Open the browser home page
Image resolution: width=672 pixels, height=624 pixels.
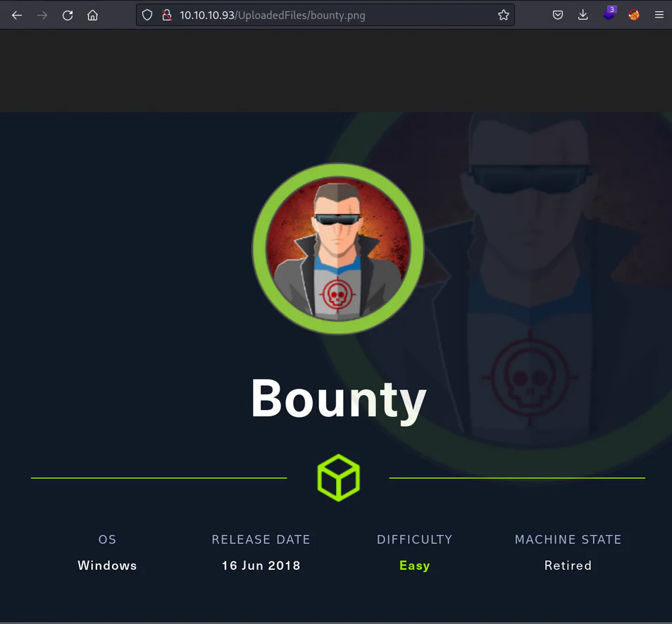tap(92, 15)
